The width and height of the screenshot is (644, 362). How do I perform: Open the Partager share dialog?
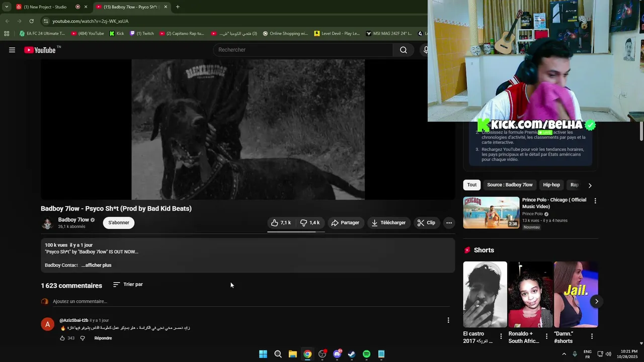point(345,223)
